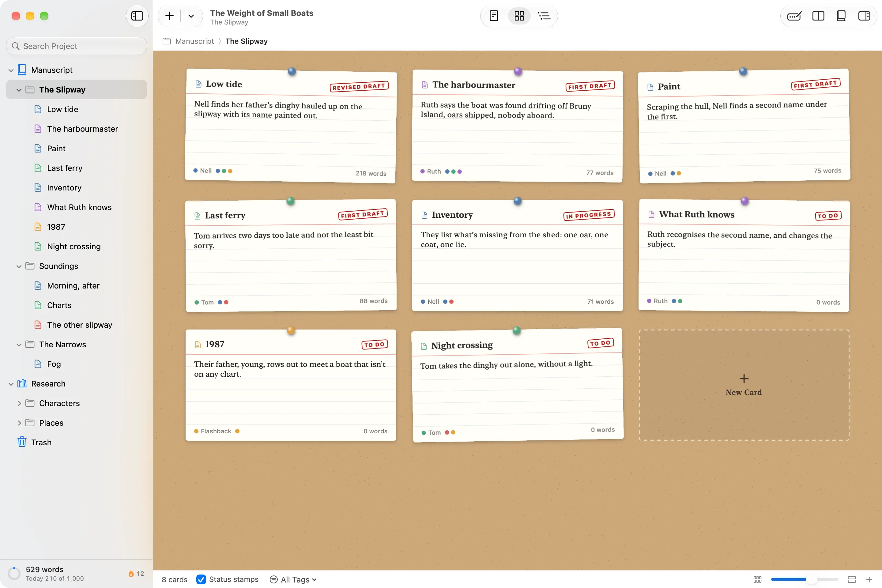The width and height of the screenshot is (882, 588).
Task: Click the large-cards icon right of slider
Action: pos(852,579)
